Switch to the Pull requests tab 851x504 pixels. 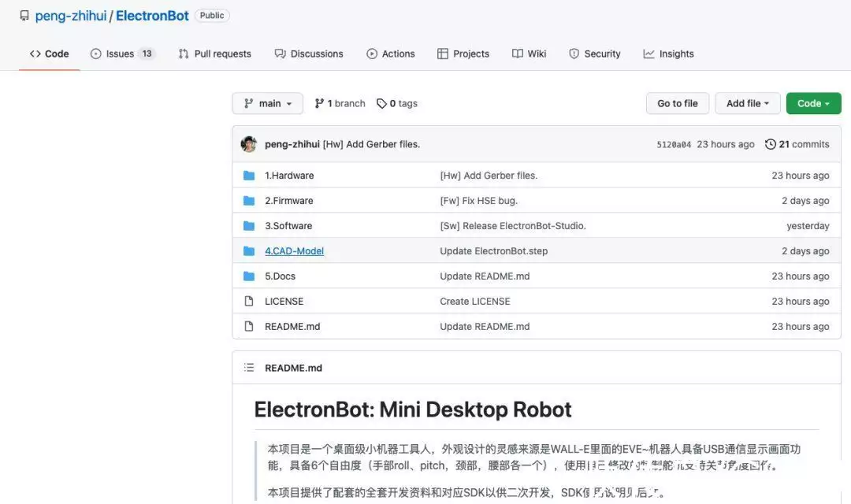[215, 54]
